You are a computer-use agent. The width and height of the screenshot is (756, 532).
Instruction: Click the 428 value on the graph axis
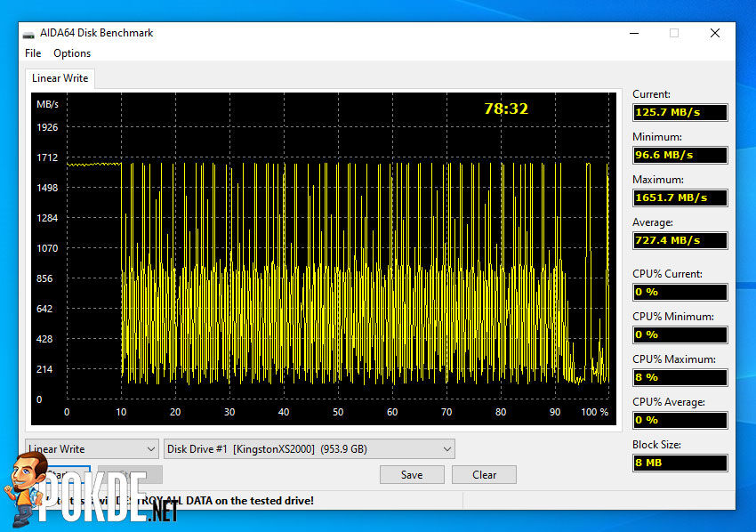tap(44, 339)
